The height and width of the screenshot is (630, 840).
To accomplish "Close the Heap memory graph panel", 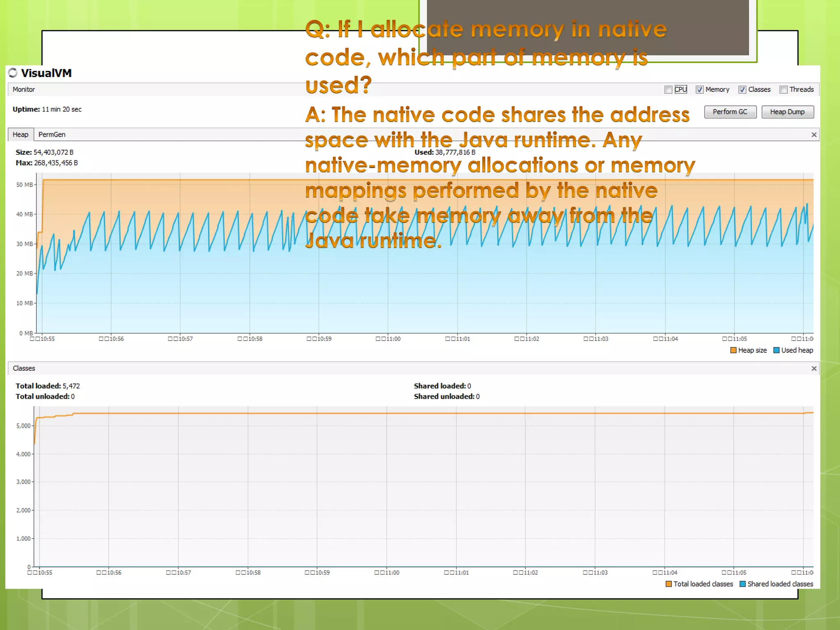I will click(x=814, y=135).
